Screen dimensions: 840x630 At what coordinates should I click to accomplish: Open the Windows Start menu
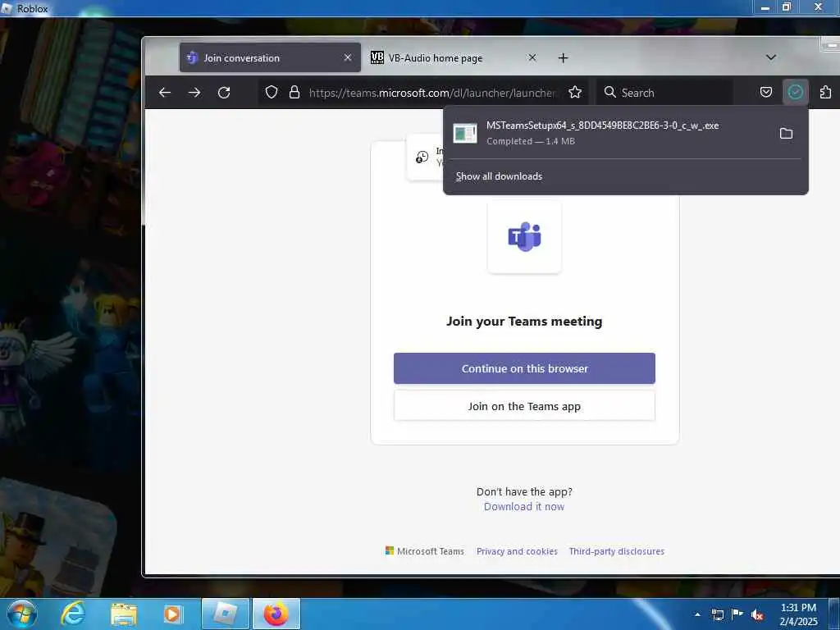pos(22,614)
